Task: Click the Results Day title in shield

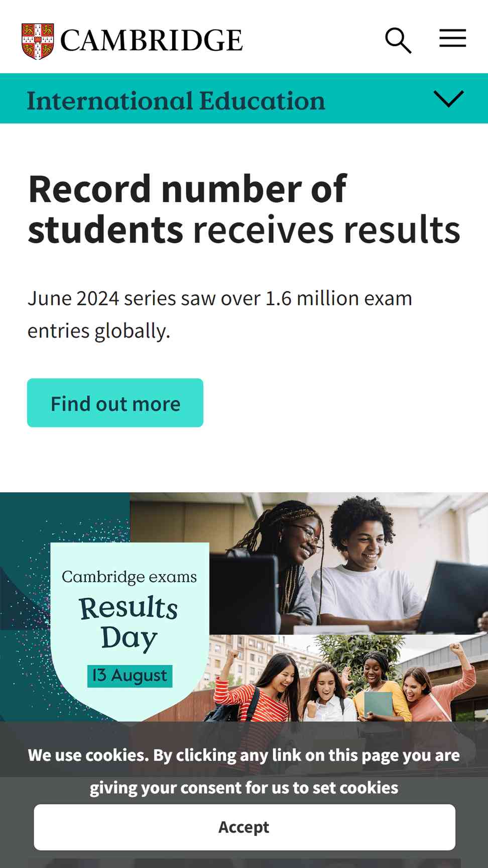Action: pyautogui.click(x=129, y=623)
